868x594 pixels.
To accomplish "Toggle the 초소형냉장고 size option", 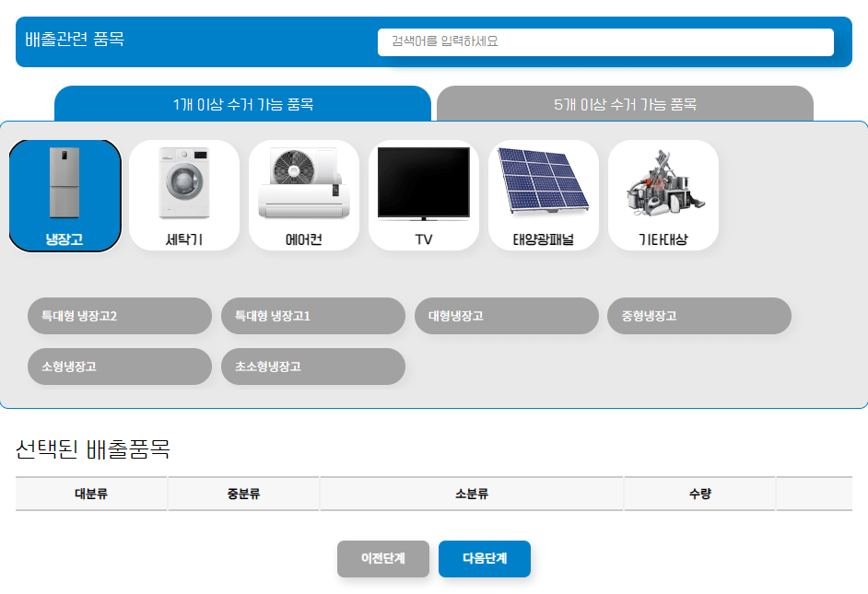I will (x=312, y=367).
